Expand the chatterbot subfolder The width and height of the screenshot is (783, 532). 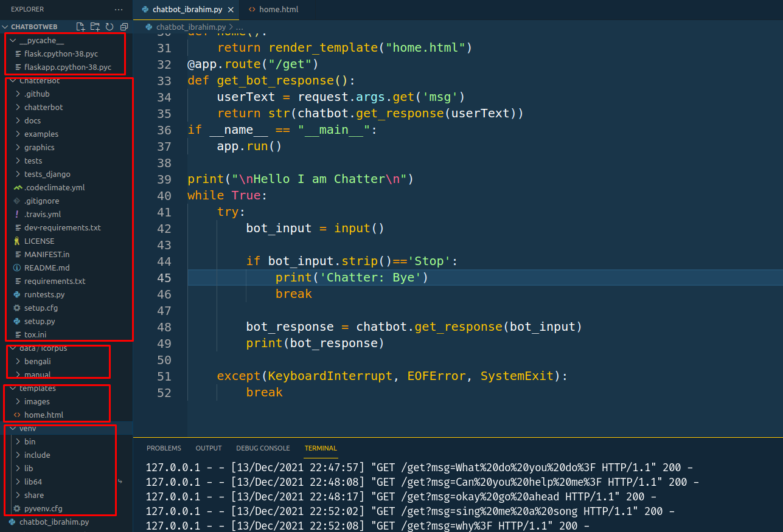[x=17, y=107]
